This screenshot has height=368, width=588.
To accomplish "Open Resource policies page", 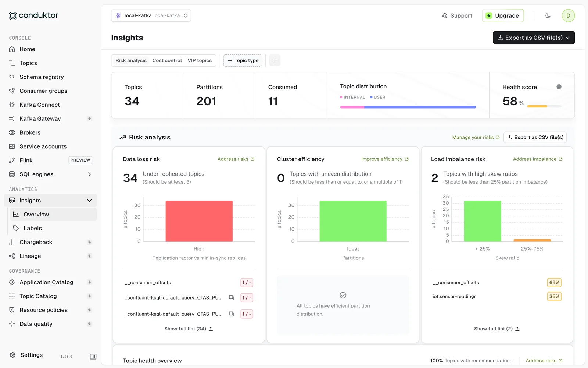I will pyautogui.click(x=51, y=310).
